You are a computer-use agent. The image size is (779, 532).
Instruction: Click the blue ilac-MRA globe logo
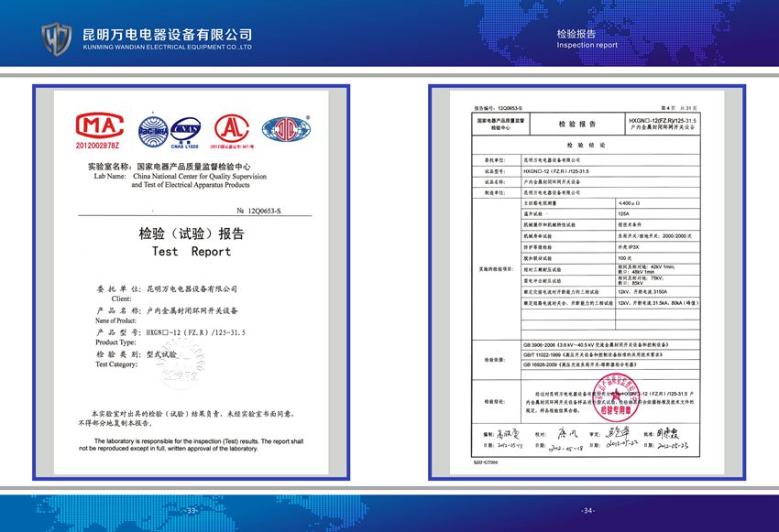tap(150, 130)
